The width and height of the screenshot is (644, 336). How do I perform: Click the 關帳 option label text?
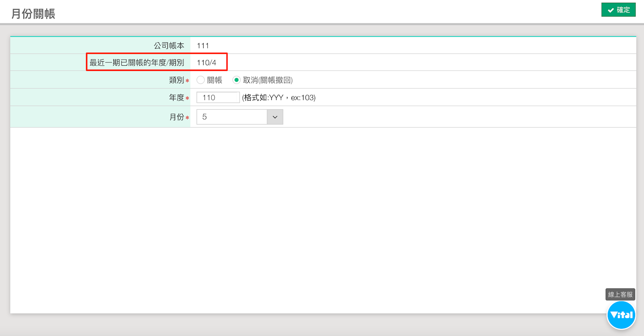coord(215,80)
